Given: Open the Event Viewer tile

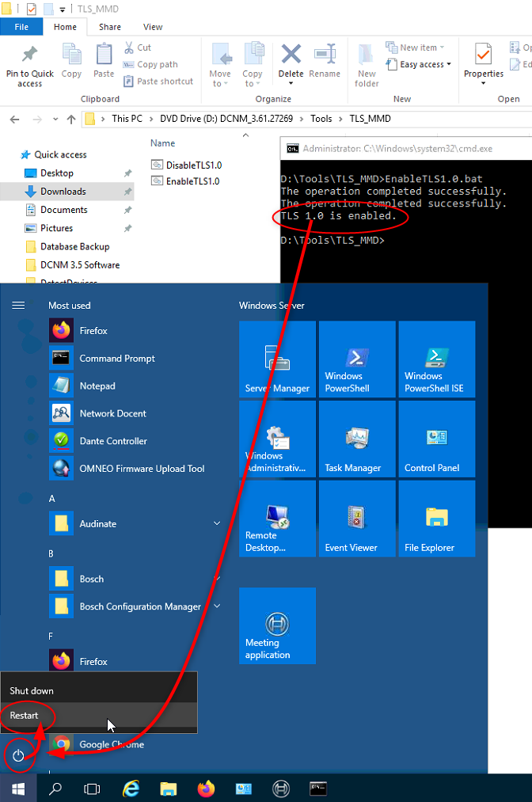Looking at the screenshot, I should [357, 519].
